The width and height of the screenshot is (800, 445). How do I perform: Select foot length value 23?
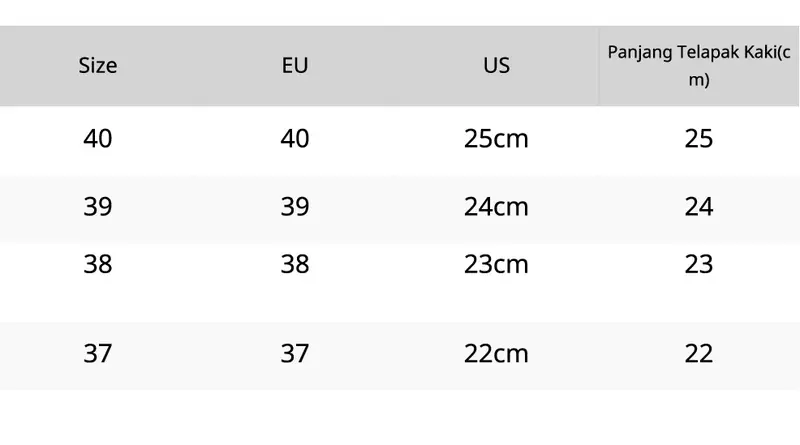[699, 264]
